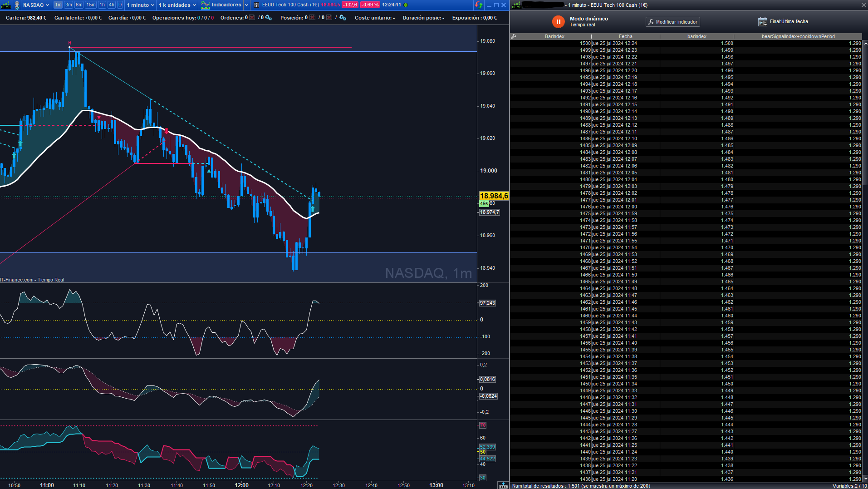Select row 1476 jue 25 jul 2024 12:00

[686, 207]
